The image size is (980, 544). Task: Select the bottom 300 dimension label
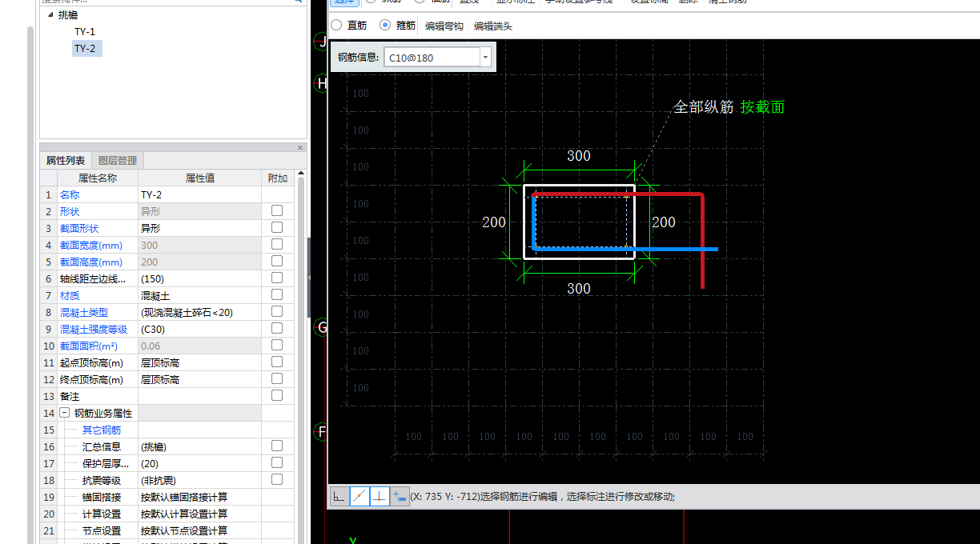point(579,289)
